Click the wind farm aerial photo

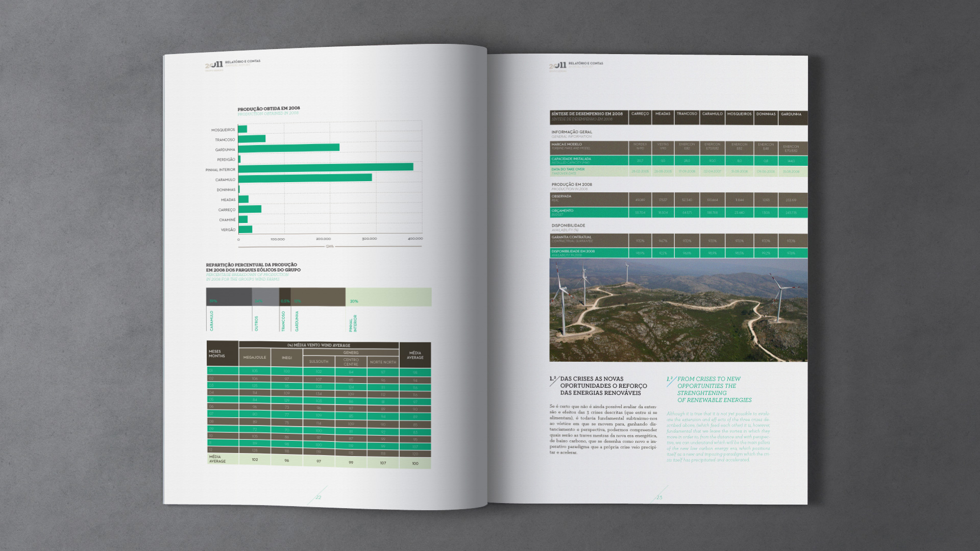click(678, 310)
